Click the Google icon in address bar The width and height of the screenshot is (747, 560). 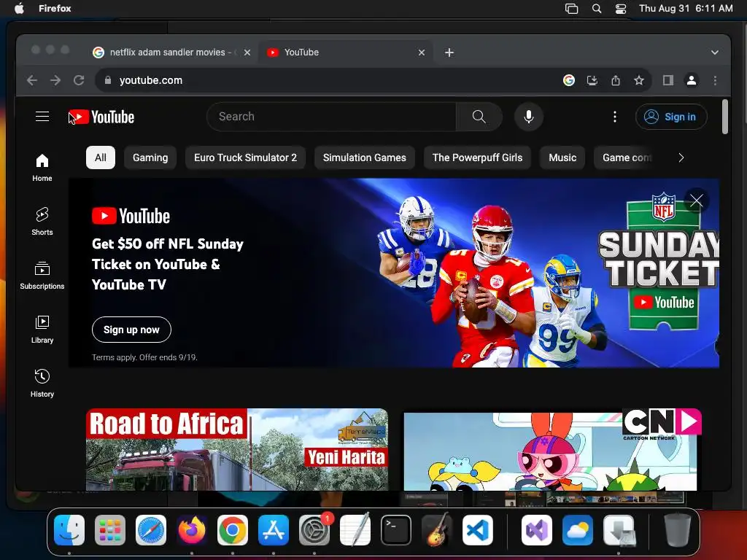coord(568,80)
